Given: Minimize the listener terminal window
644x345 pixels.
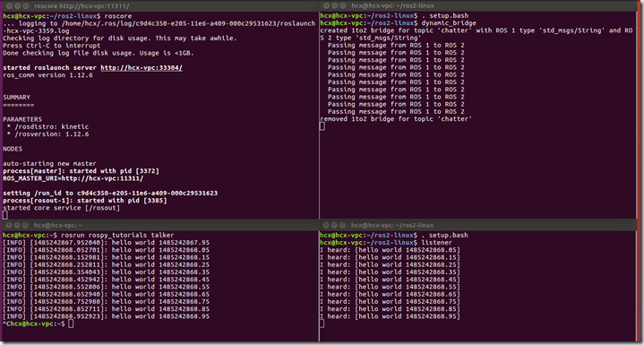Looking at the screenshot, I should coord(335,225).
